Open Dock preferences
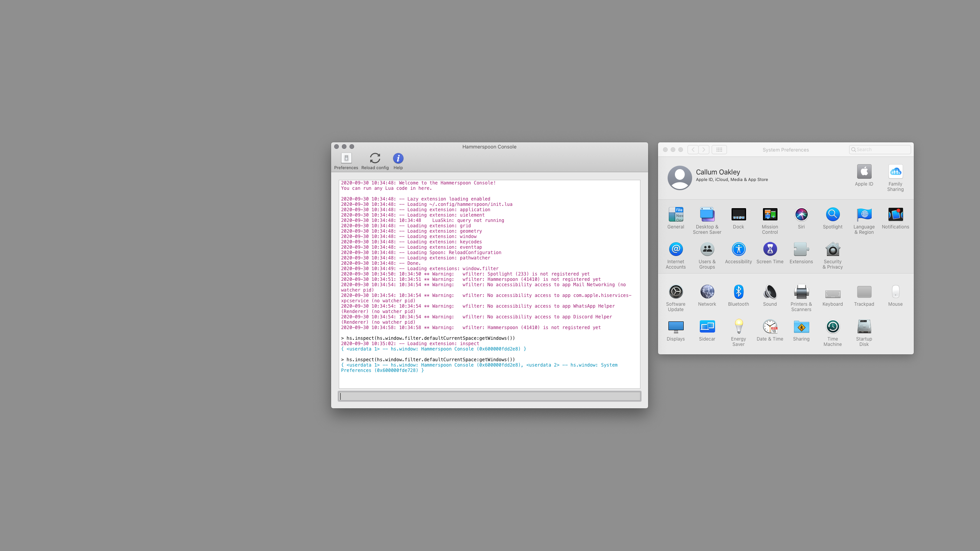980x551 pixels. [738, 218]
